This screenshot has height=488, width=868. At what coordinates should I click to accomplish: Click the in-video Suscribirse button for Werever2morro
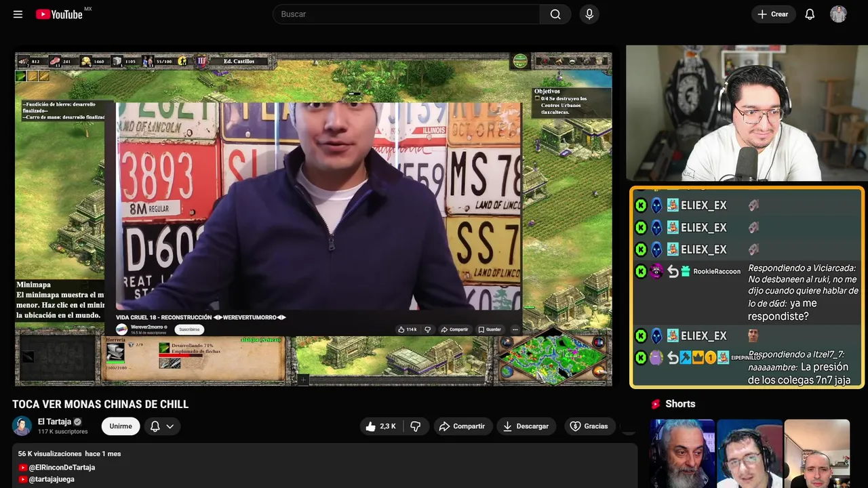(189, 329)
